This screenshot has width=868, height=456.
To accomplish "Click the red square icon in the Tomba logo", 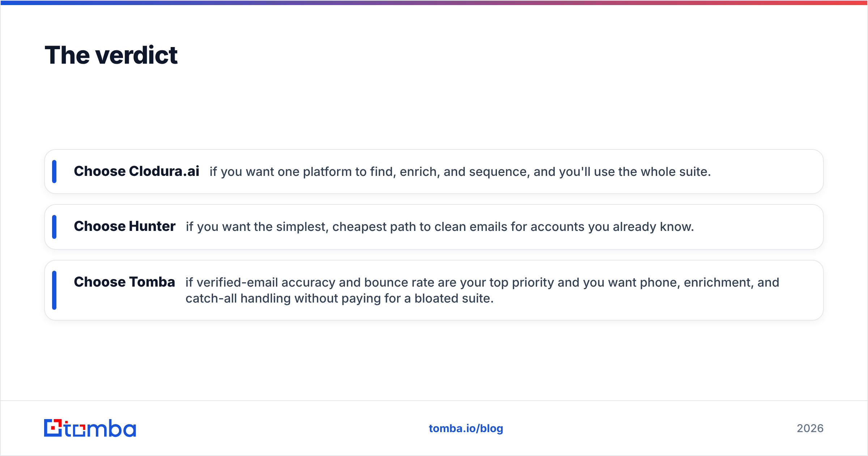I will click(54, 428).
